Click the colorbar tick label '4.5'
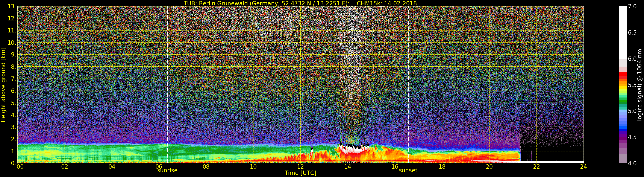This screenshot has height=177, width=644. click(x=632, y=137)
